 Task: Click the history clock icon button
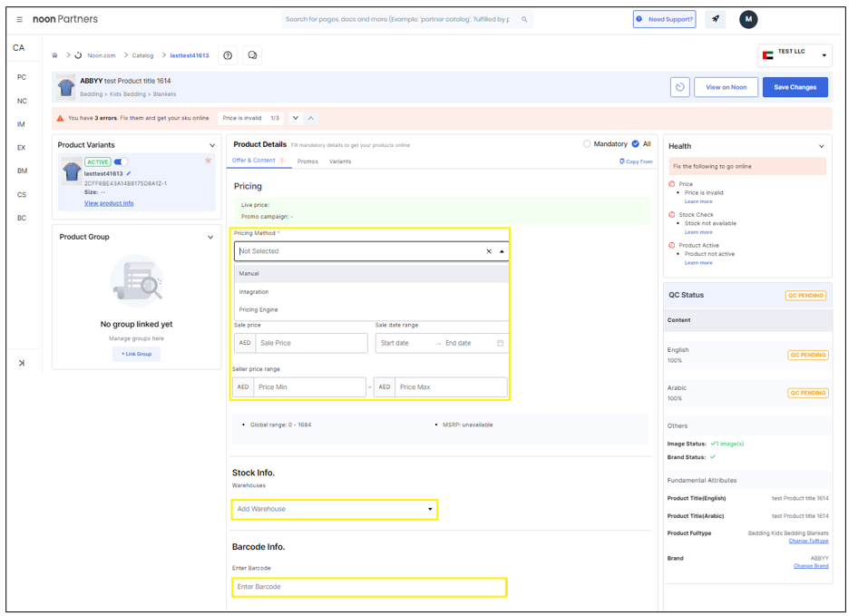tap(679, 87)
